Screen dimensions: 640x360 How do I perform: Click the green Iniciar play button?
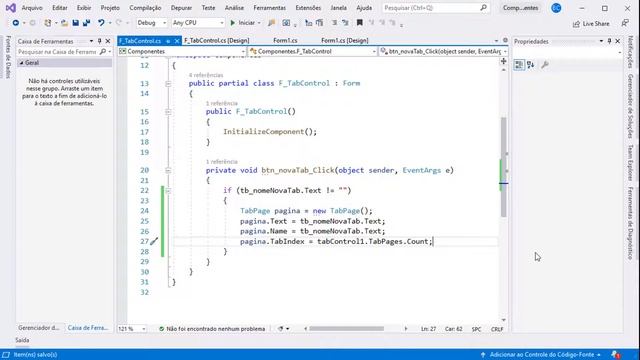(233, 23)
